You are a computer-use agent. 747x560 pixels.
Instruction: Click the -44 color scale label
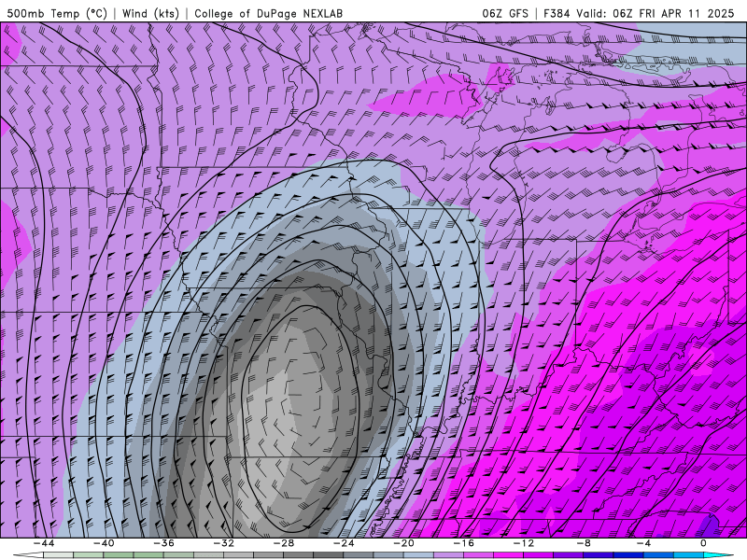coord(44,543)
